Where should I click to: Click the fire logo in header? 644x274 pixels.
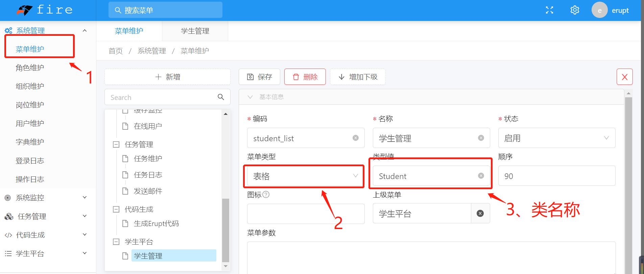pyautogui.click(x=45, y=10)
